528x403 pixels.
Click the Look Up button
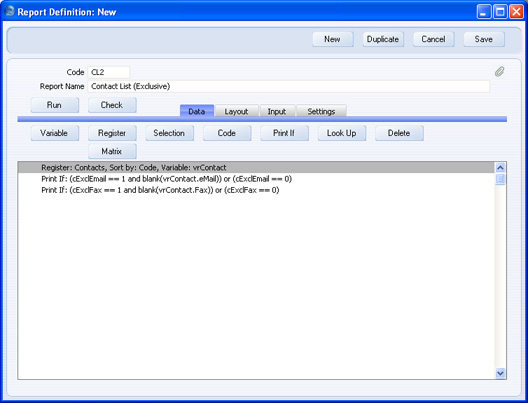[x=342, y=133]
